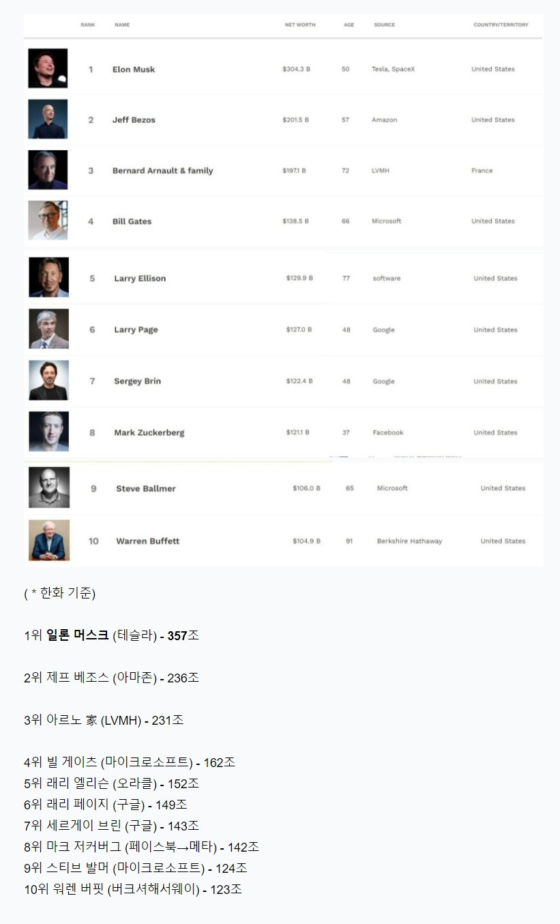This screenshot has width=560, height=924.
Task: Click the bold Korean 일론 머스크 text
Action: [77, 635]
